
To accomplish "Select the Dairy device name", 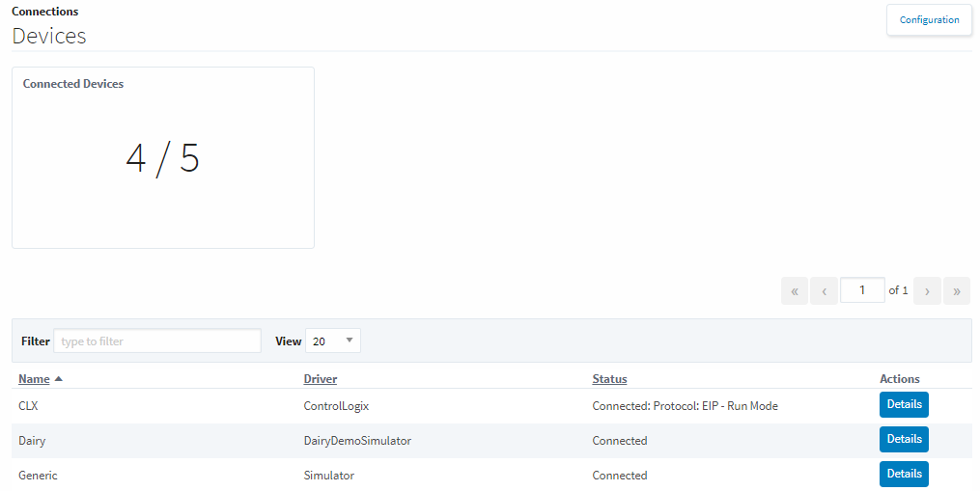I will click(x=32, y=441).
